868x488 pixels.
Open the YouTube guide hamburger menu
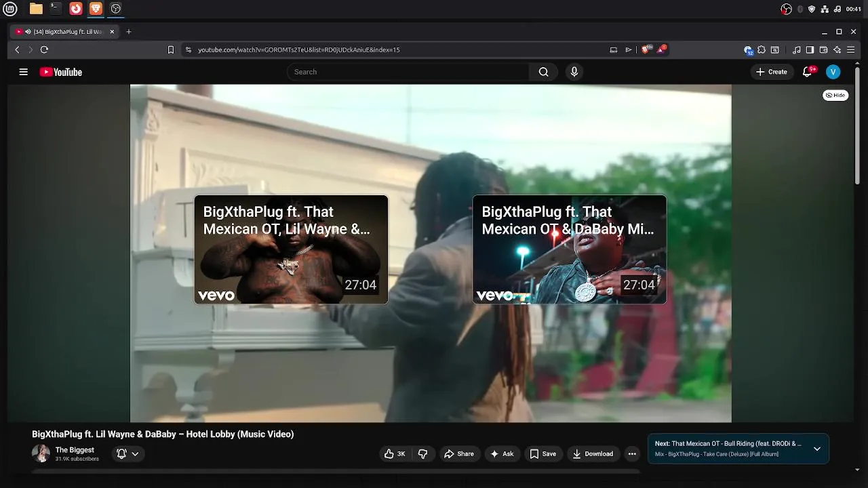(x=23, y=72)
